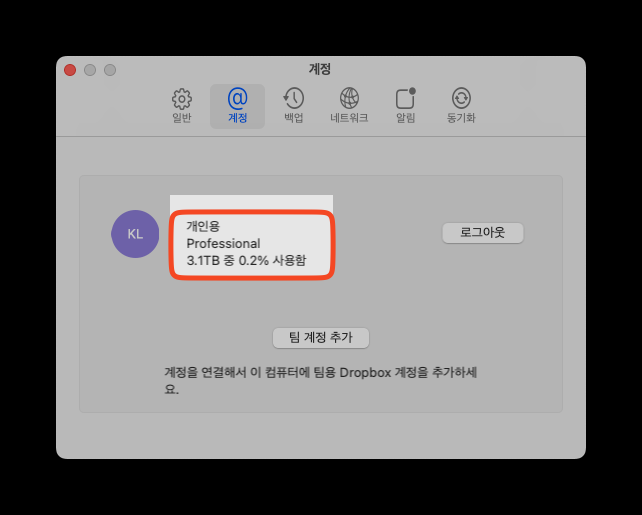Click the 3.1TB 중 0.2% 사용함 text
The image size is (642, 515).
pyautogui.click(x=246, y=260)
